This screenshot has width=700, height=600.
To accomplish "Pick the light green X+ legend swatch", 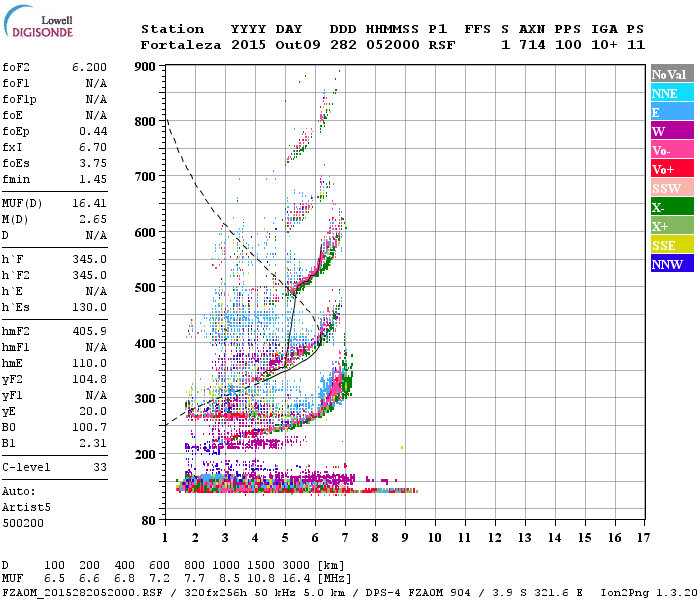I will pyautogui.click(x=670, y=226).
